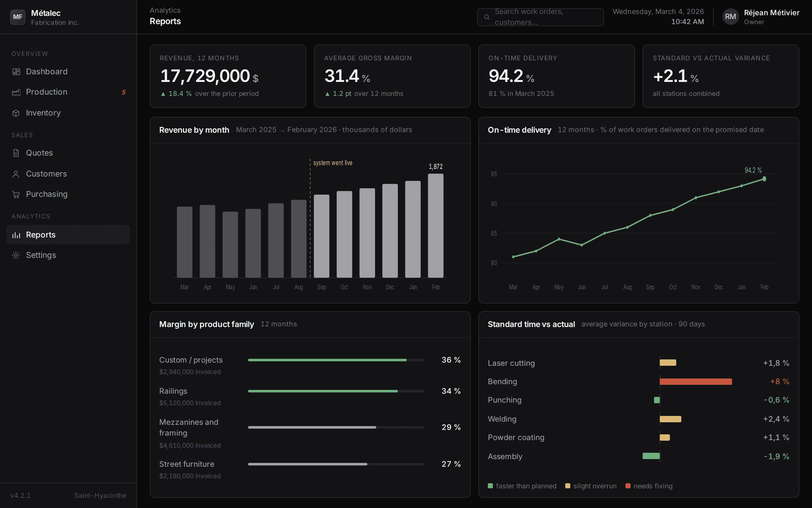Click Réjean Métivier user name
This screenshot has width=812, height=508.
(x=771, y=12)
